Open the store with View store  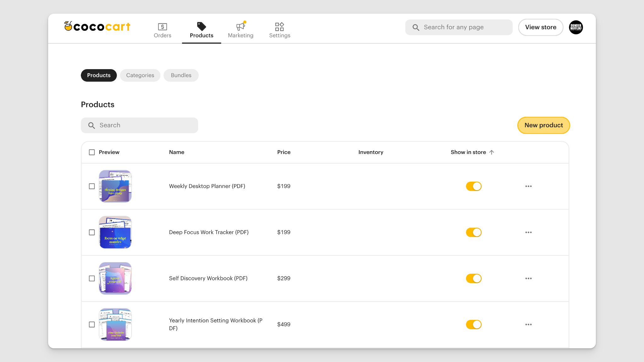tap(541, 27)
